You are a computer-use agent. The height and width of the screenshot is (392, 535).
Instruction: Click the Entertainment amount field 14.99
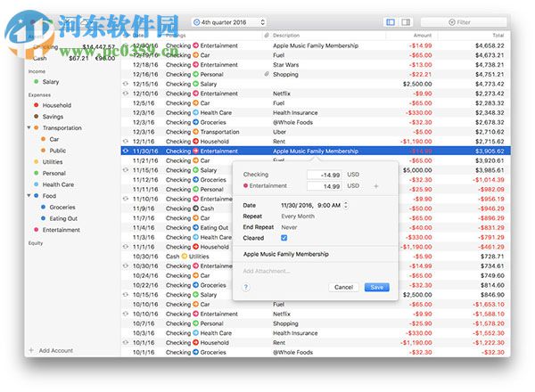coord(325,186)
